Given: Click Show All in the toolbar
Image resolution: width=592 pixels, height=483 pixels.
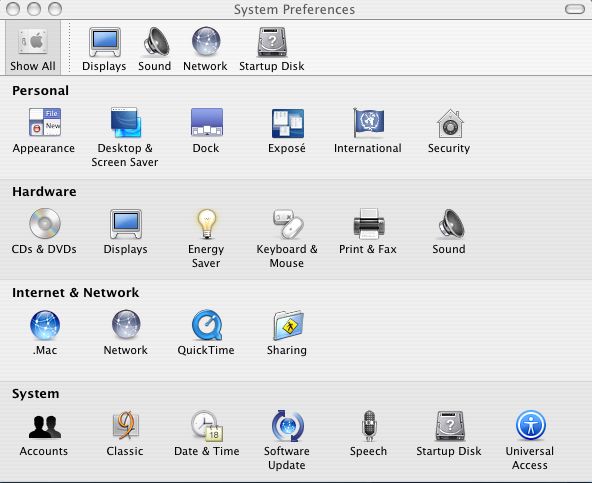Looking at the screenshot, I should pyautogui.click(x=33, y=48).
